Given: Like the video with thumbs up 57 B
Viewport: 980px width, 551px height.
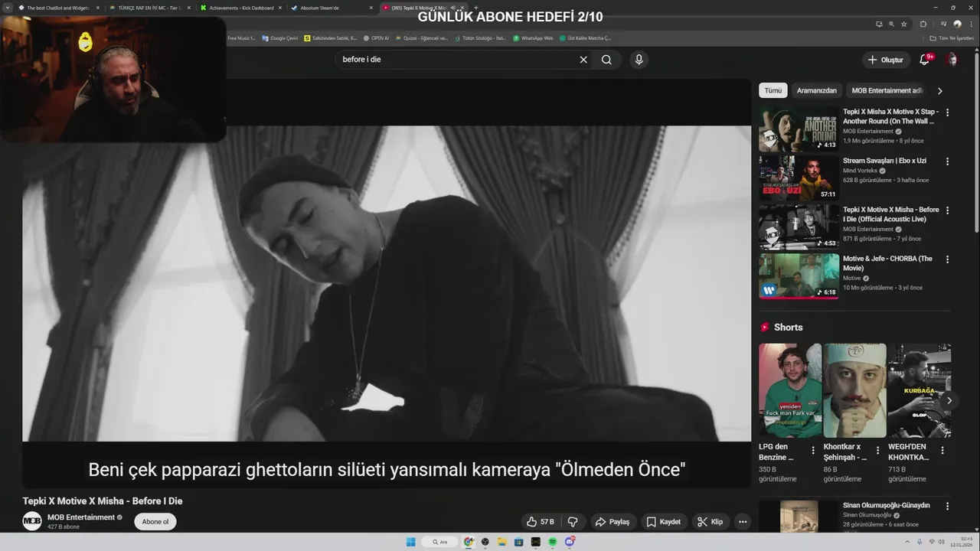Looking at the screenshot, I should point(541,522).
